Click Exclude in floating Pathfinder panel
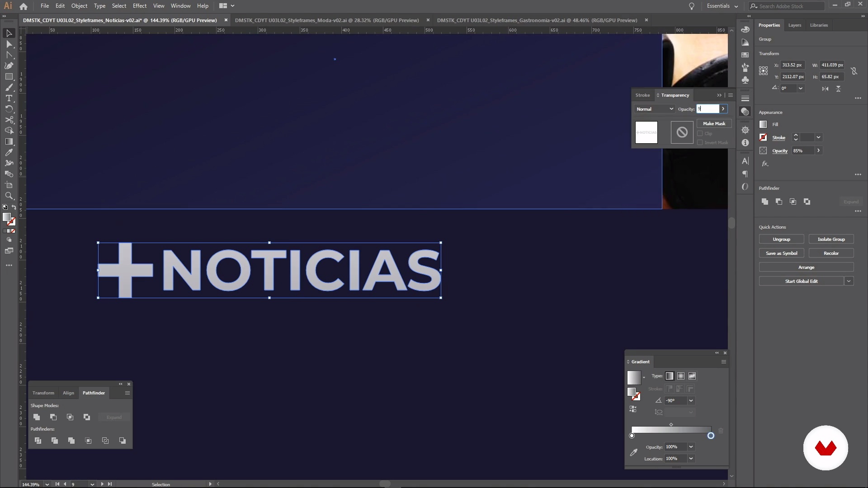Viewport: 868px width, 488px height. 87,417
